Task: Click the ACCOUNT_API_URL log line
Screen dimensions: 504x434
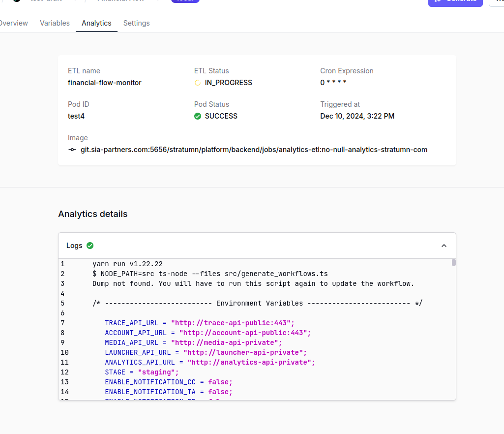Action: point(208,333)
